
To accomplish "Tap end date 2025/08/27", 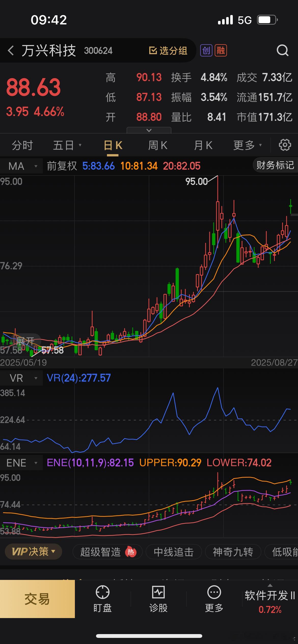I will click(x=274, y=362).
